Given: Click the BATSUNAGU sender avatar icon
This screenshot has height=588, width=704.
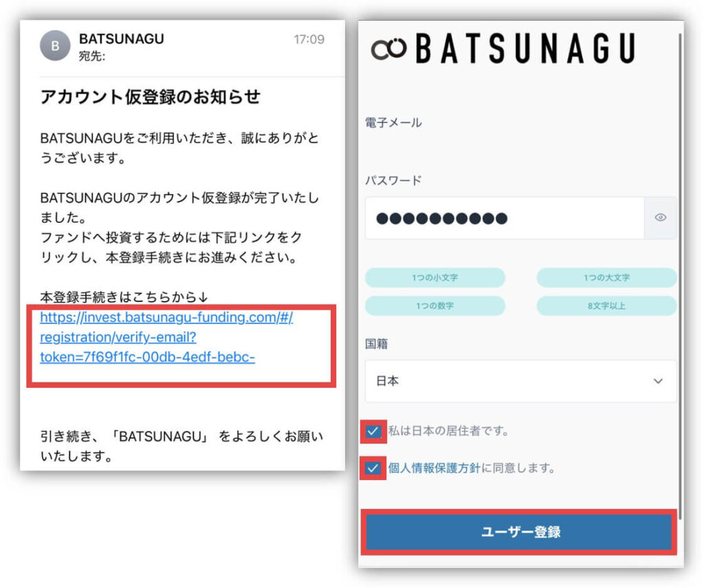Looking at the screenshot, I should click(x=56, y=46).
